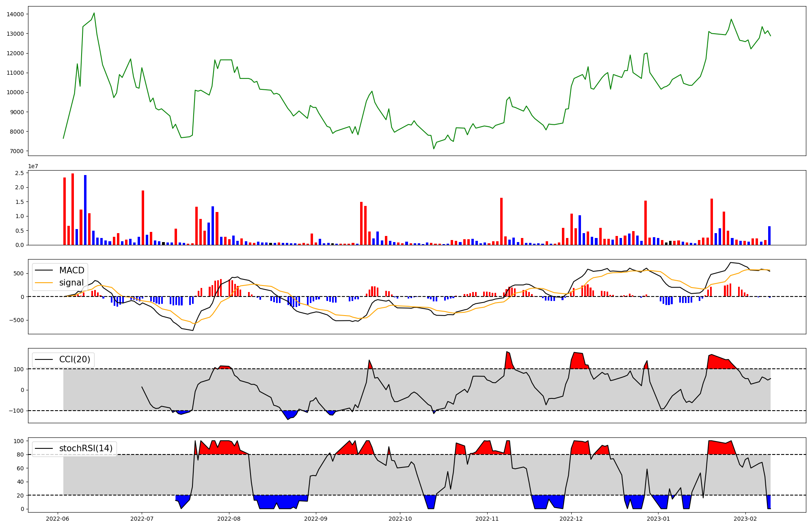
Task: Click the 2023-01 x-axis date label
Action: pos(658,518)
